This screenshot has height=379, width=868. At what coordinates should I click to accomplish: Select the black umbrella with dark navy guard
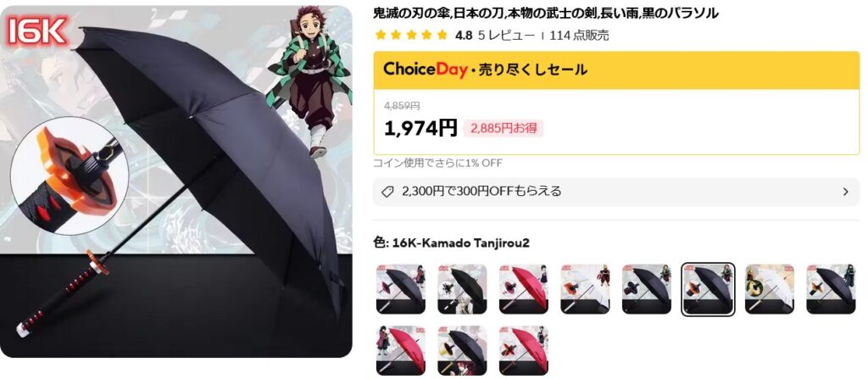click(x=647, y=289)
